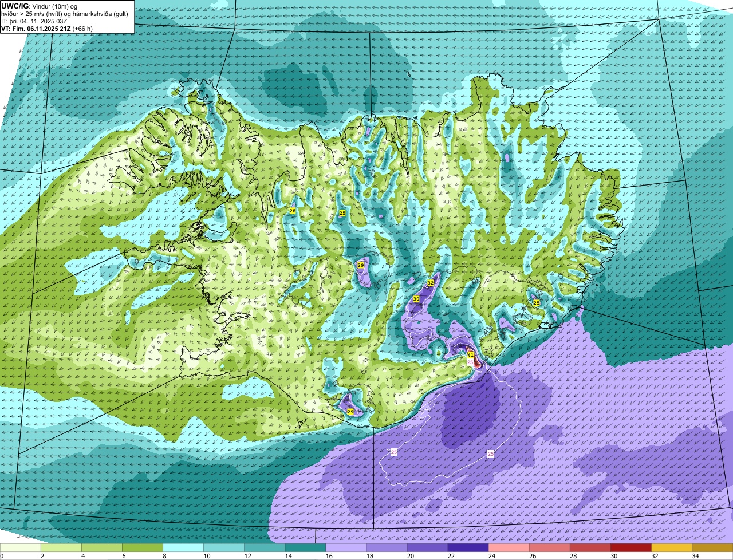733x560 pixels.
Task: Select the pale cyan 8–10 m/s legend swatch
Action: click(x=183, y=547)
